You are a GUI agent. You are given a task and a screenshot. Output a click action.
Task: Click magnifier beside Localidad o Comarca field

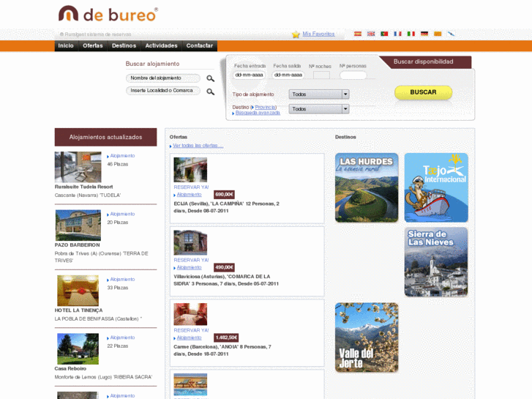click(210, 92)
